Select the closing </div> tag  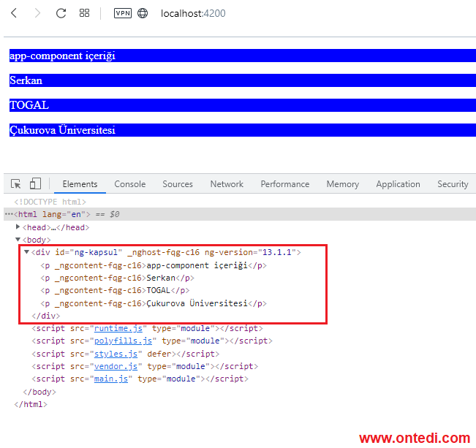pos(46,316)
